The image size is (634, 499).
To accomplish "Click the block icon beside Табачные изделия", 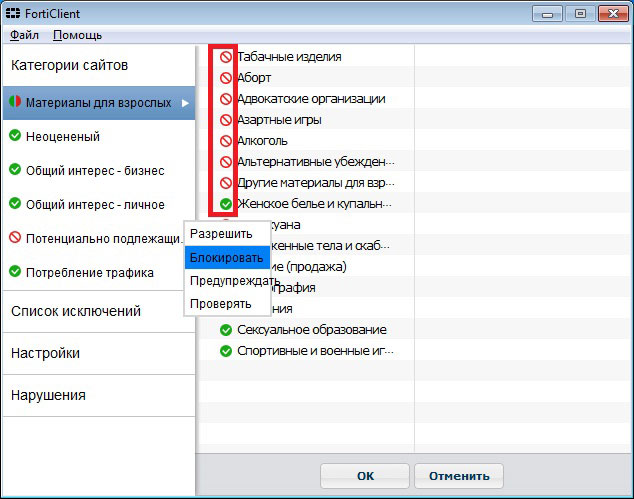I will (226, 57).
